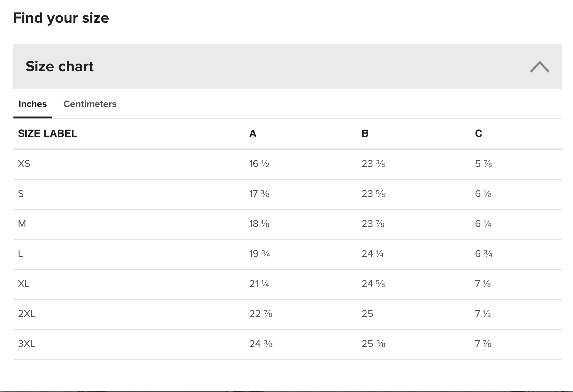The height and width of the screenshot is (392, 573).
Task: Select the Inches tab
Action: 33,104
